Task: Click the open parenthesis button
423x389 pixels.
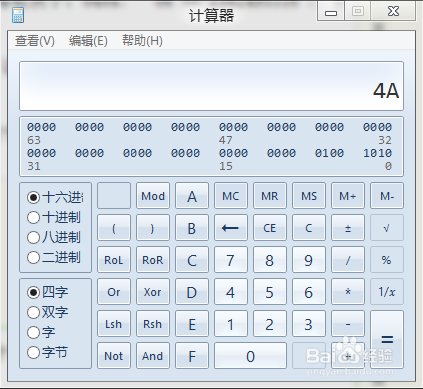Action: click(114, 228)
